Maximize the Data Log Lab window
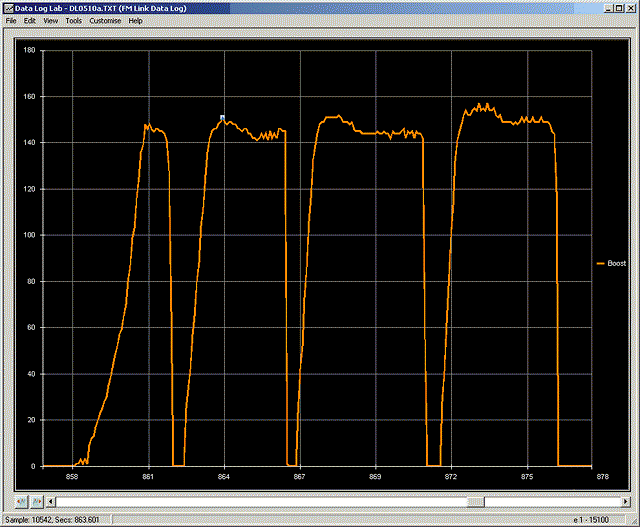The image size is (640, 527). (619, 8)
